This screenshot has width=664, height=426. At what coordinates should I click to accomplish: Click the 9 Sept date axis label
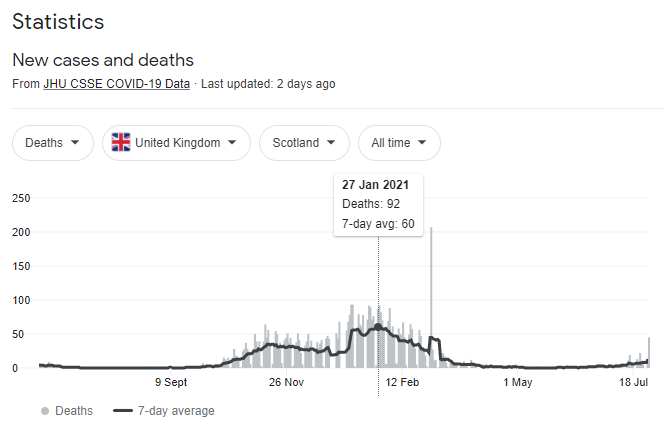point(170,382)
